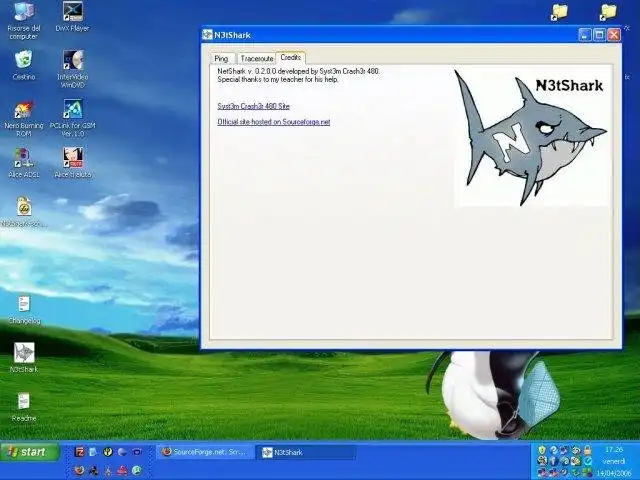
Task: Click the padlock icon in the system tray
Action: tap(587, 450)
